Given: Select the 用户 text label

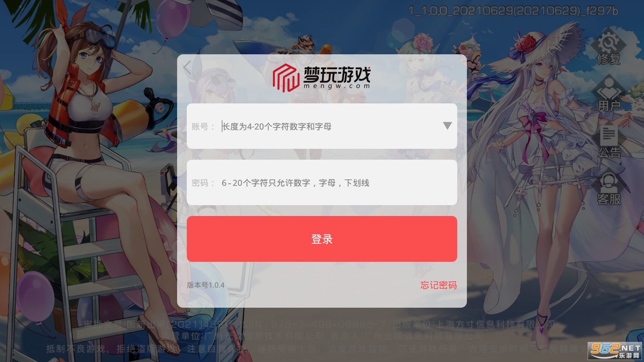Looking at the screenshot, I should (609, 106).
